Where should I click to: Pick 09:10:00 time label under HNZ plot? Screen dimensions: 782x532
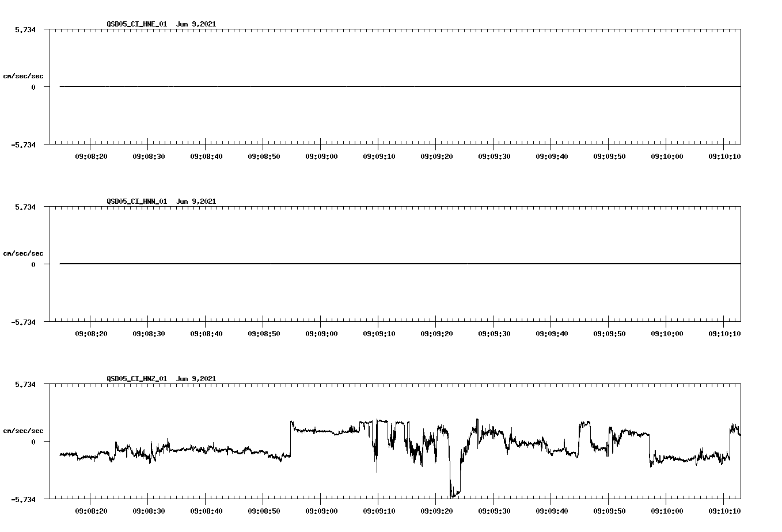coord(667,511)
